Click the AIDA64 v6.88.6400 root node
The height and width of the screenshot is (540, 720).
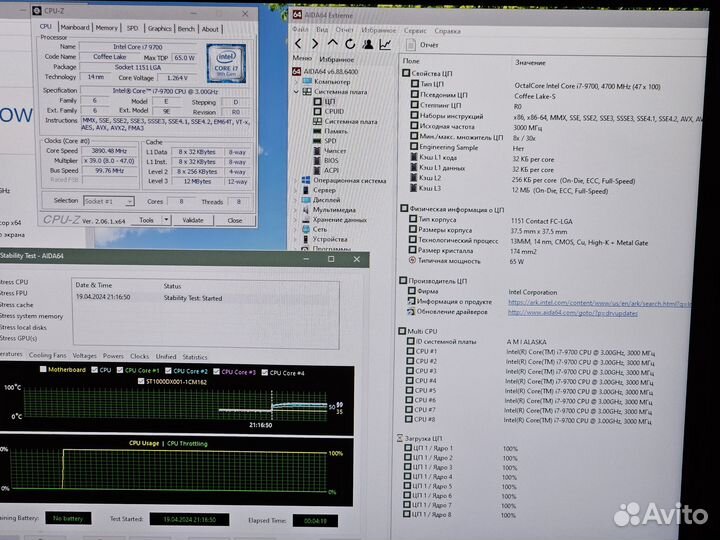(325, 71)
